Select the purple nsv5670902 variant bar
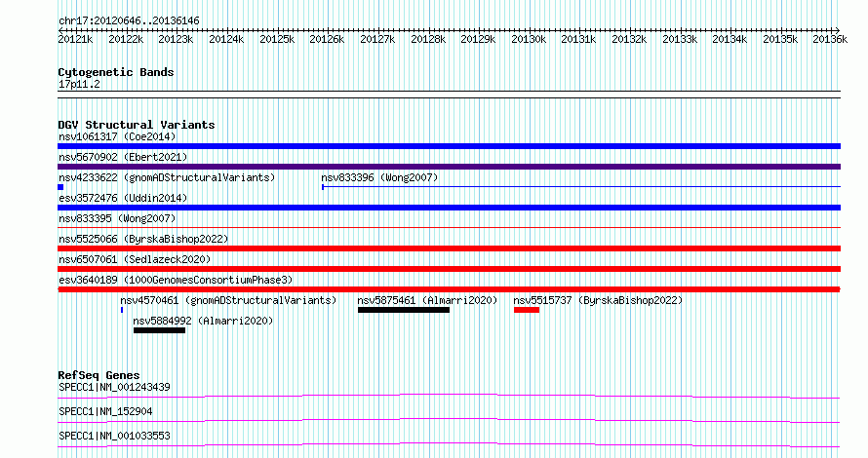The image size is (868, 458). pyautogui.click(x=449, y=167)
